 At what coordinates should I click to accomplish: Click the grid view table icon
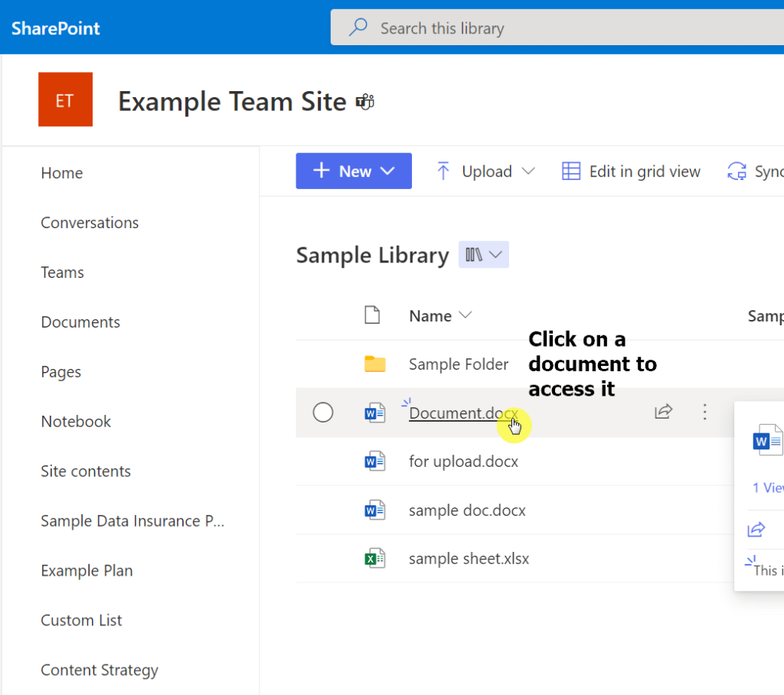pyautogui.click(x=571, y=171)
